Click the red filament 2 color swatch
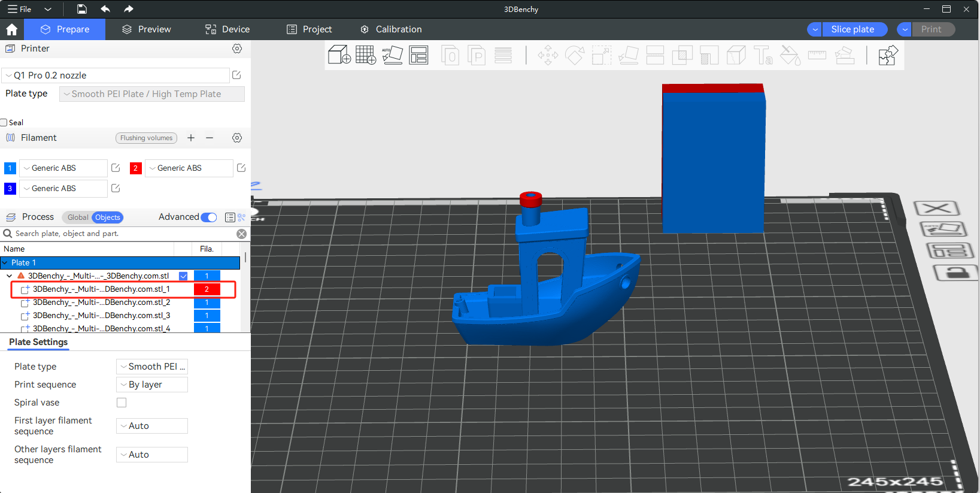The width and height of the screenshot is (980, 493). coord(136,168)
